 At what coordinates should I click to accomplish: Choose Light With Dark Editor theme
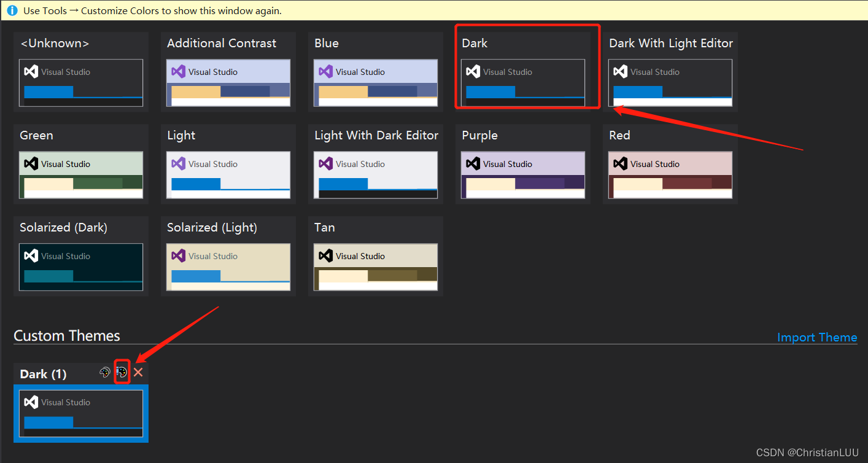[x=376, y=164]
